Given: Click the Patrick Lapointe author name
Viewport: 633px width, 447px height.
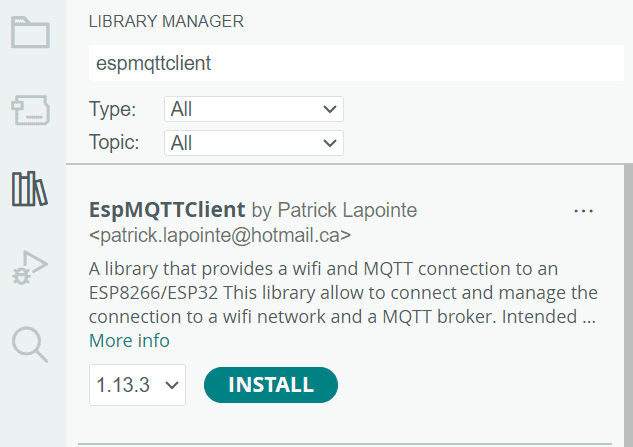Looking at the screenshot, I should [347, 210].
